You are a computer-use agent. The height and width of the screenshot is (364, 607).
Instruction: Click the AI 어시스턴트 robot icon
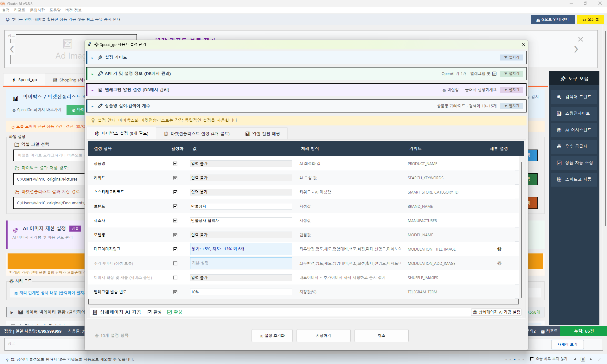click(x=559, y=130)
